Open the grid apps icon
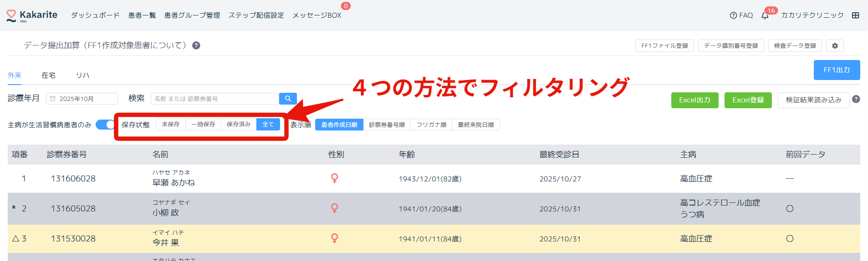The image size is (868, 261). click(x=856, y=15)
